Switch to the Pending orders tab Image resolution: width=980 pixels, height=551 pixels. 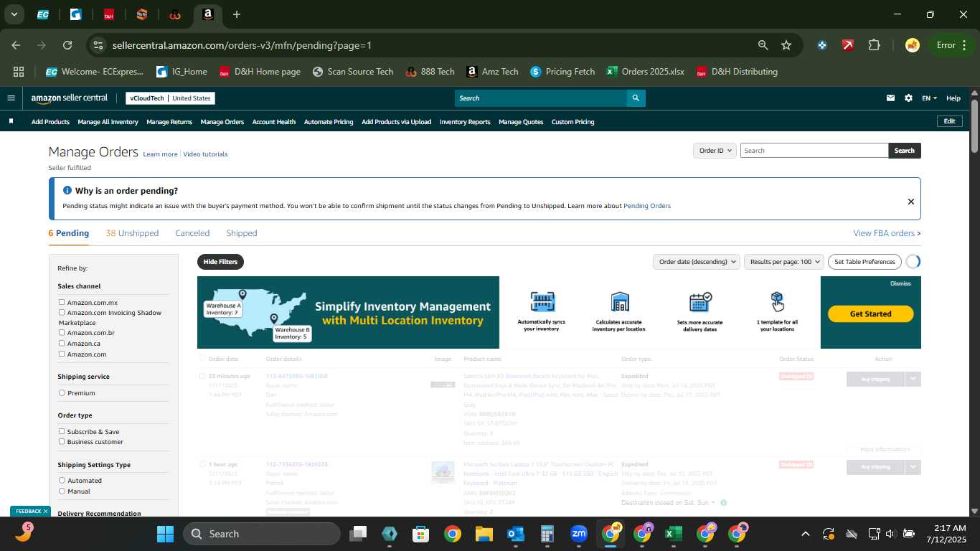[x=69, y=233]
